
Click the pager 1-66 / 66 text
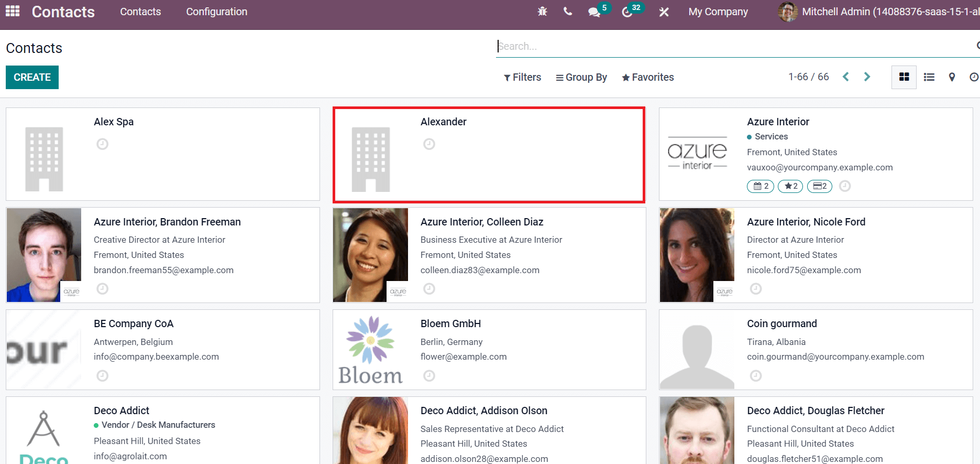pos(809,77)
